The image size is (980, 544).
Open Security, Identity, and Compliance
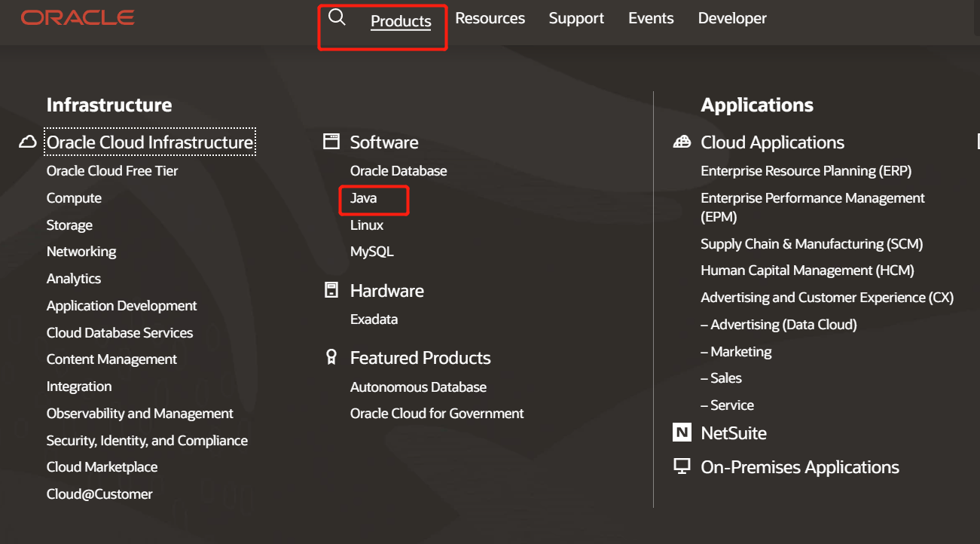(147, 441)
